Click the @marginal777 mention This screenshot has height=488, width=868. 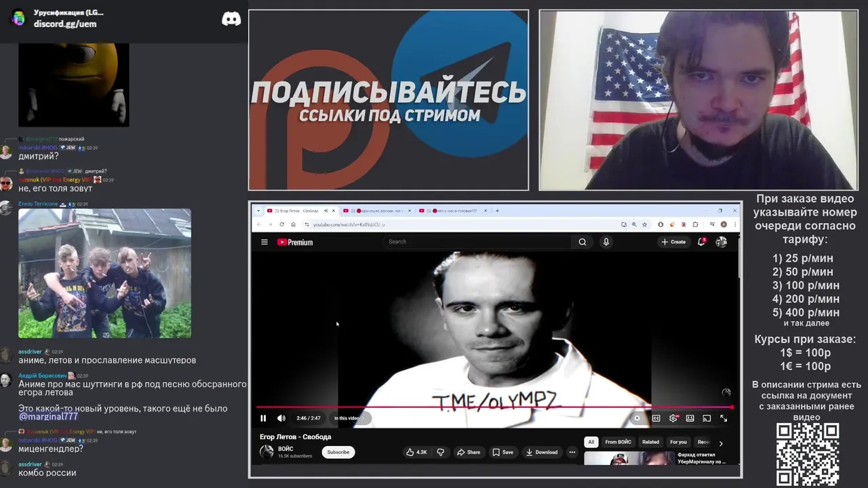click(x=48, y=416)
